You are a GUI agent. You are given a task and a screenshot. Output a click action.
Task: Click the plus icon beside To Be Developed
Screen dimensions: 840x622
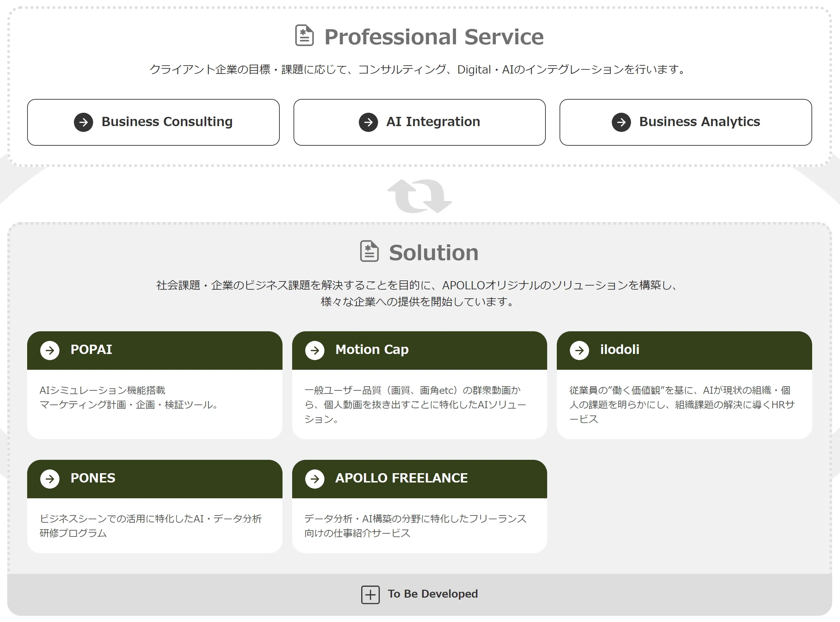(x=370, y=595)
